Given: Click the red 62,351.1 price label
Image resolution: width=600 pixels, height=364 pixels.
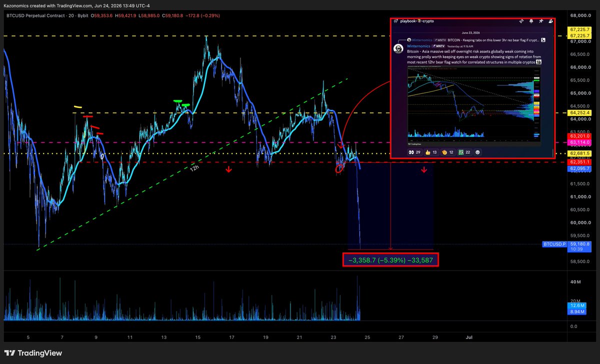Looking at the screenshot, I should 580,162.
